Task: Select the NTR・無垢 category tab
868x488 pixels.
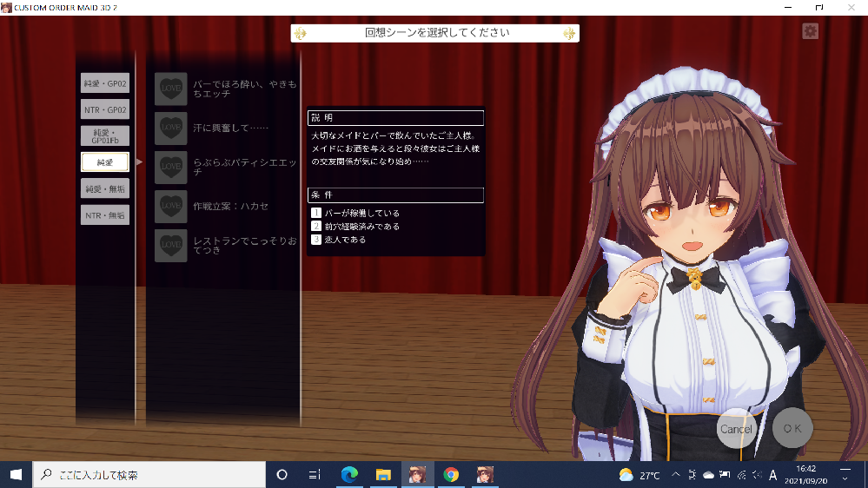Action: (x=105, y=215)
